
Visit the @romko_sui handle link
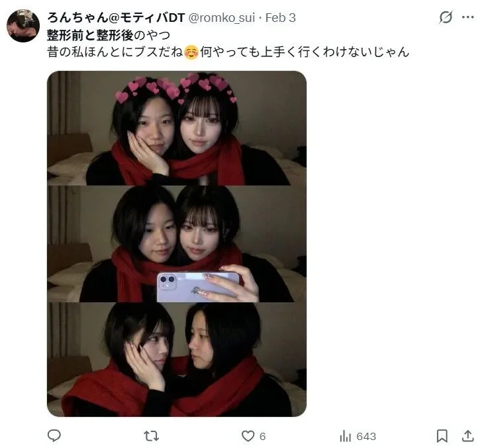click(222, 18)
